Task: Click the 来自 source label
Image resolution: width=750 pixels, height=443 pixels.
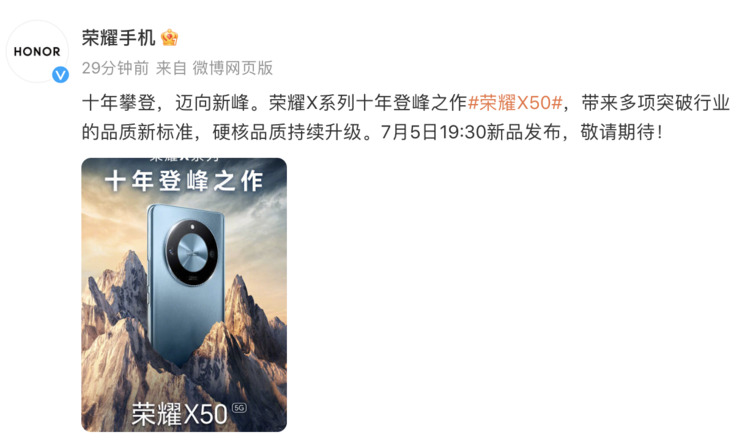Action: 171,68
